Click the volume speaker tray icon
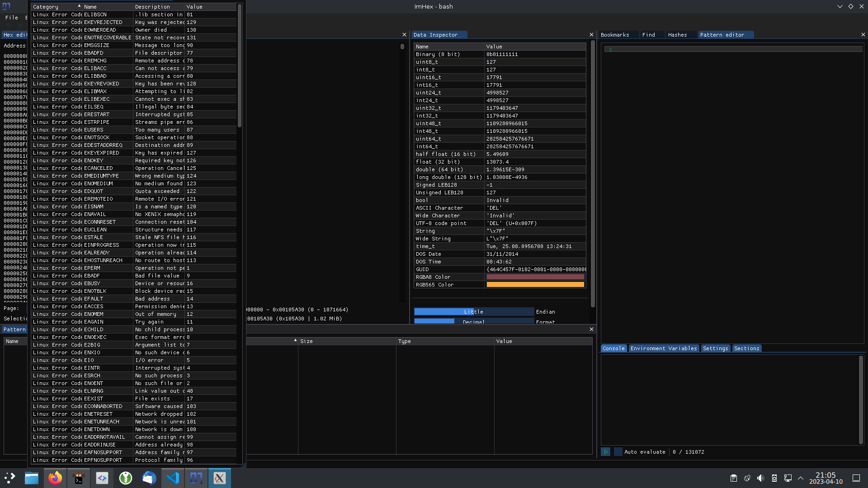Image resolution: width=868 pixels, height=488 pixels. pyautogui.click(x=760, y=478)
